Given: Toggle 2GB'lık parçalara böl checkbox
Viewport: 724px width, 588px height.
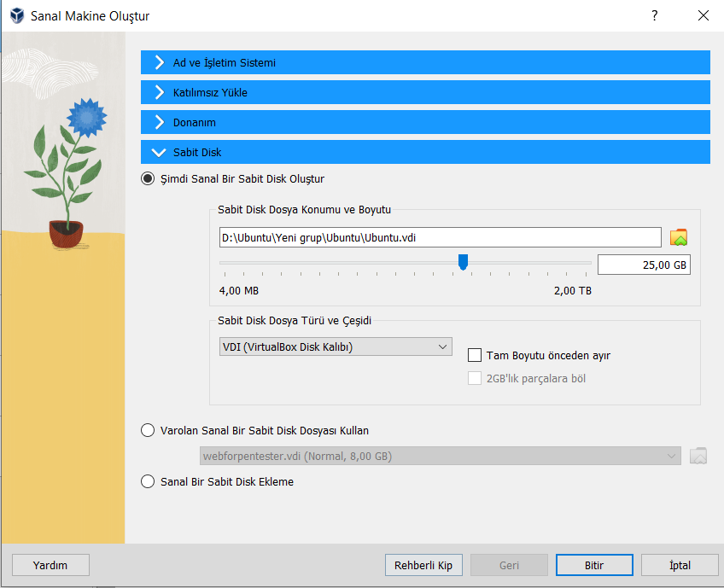Looking at the screenshot, I should pos(475,378).
